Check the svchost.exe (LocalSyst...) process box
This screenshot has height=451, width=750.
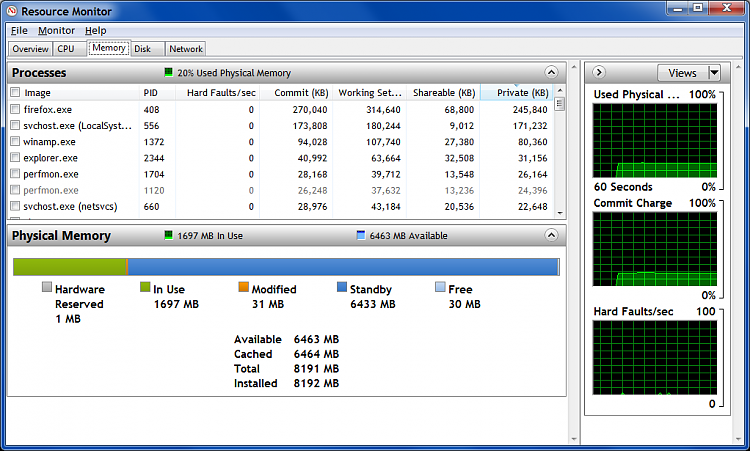15,125
